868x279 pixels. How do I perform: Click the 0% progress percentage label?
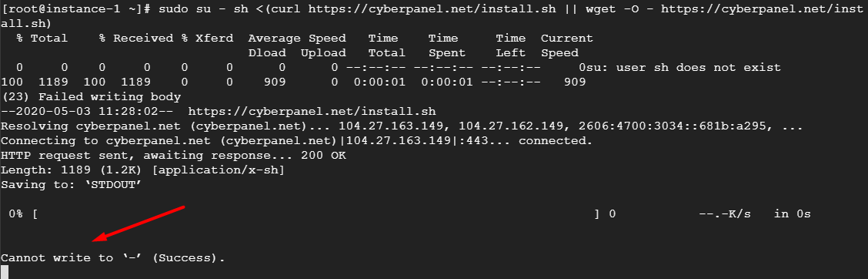pos(15,214)
